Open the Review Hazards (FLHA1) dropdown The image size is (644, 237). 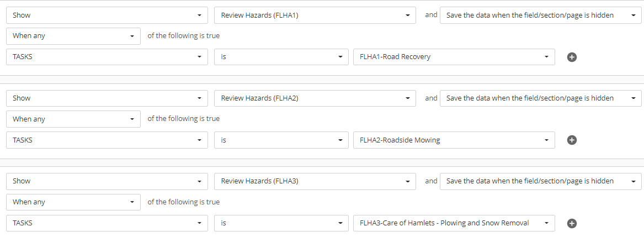(x=315, y=15)
